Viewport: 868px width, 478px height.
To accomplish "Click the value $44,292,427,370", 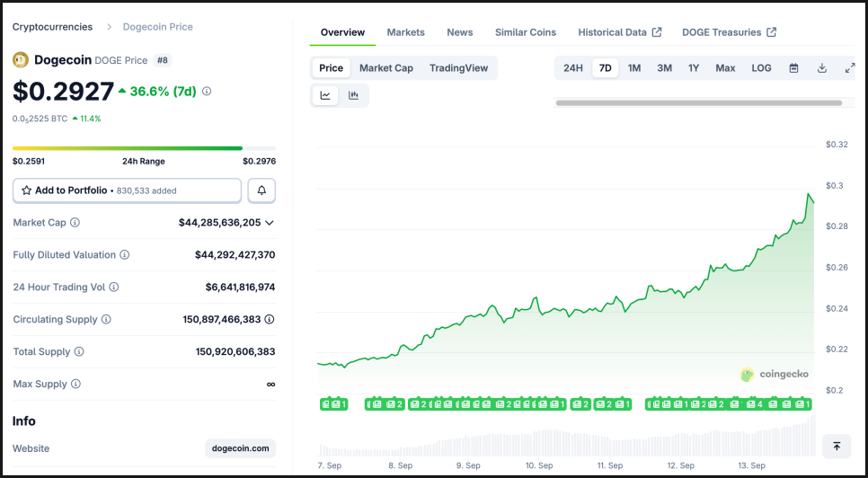I will pyautogui.click(x=235, y=255).
